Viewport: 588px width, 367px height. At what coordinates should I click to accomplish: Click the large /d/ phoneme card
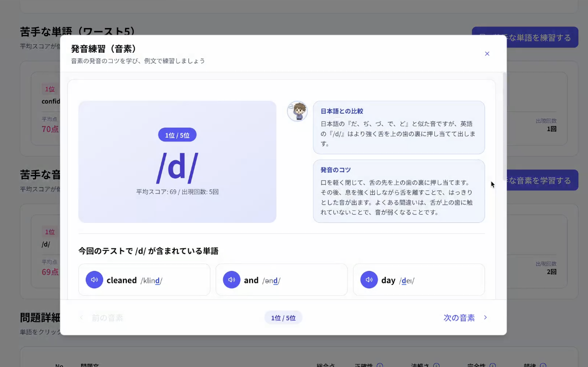(x=177, y=162)
